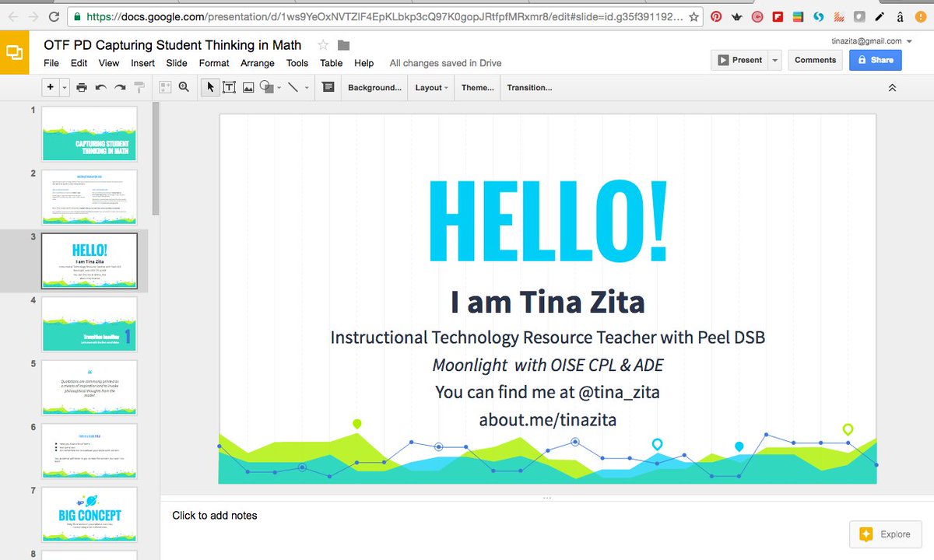934x560 pixels.
Task: Open the Insert menu
Action: (142, 63)
